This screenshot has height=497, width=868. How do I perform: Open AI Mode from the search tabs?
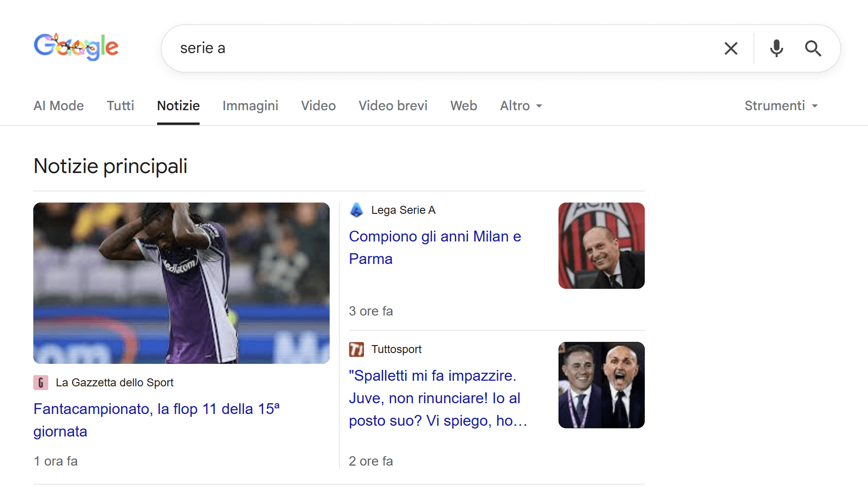pos(58,105)
